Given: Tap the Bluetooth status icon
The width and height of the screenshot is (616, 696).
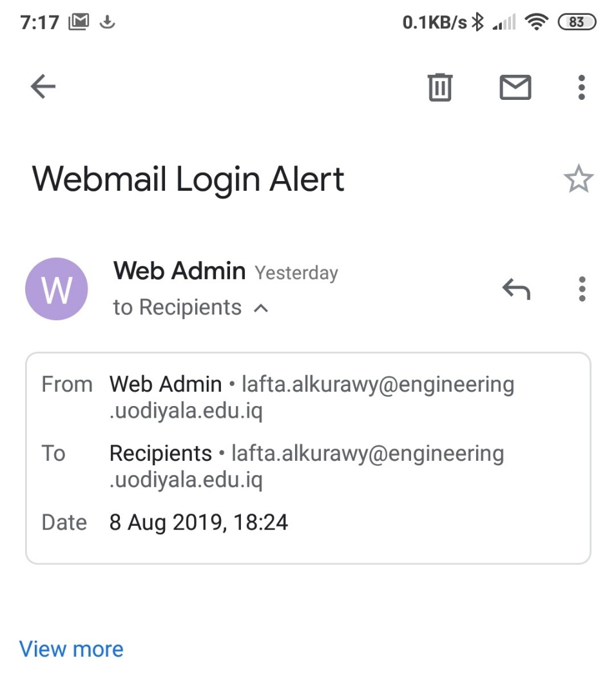Looking at the screenshot, I should pyautogui.click(x=477, y=22).
